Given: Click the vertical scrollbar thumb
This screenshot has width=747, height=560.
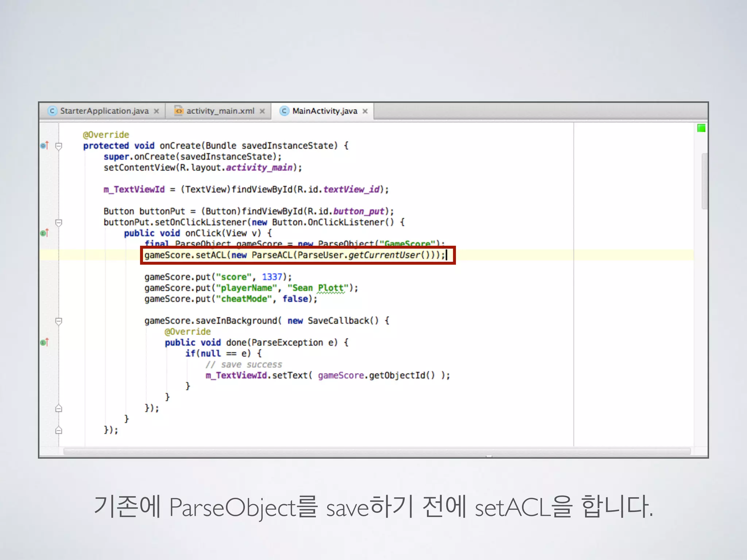Looking at the screenshot, I should (x=705, y=181).
